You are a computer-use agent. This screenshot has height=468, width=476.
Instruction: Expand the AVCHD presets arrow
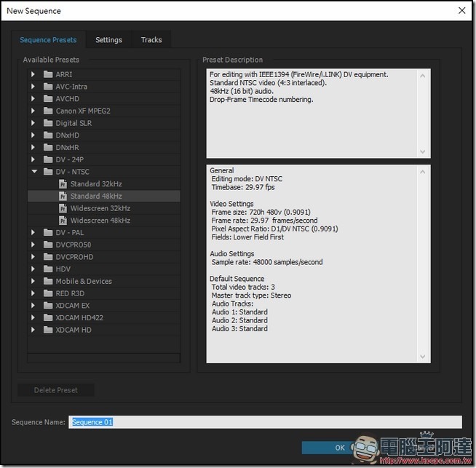coord(33,99)
